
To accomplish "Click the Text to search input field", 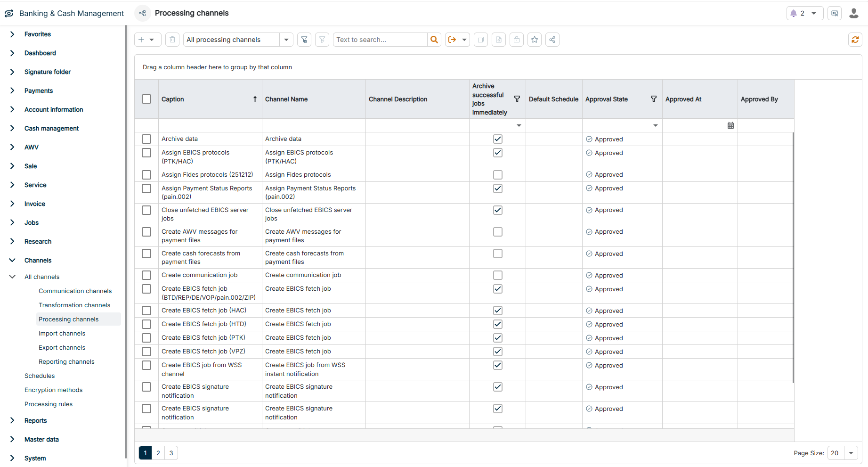I will point(380,40).
